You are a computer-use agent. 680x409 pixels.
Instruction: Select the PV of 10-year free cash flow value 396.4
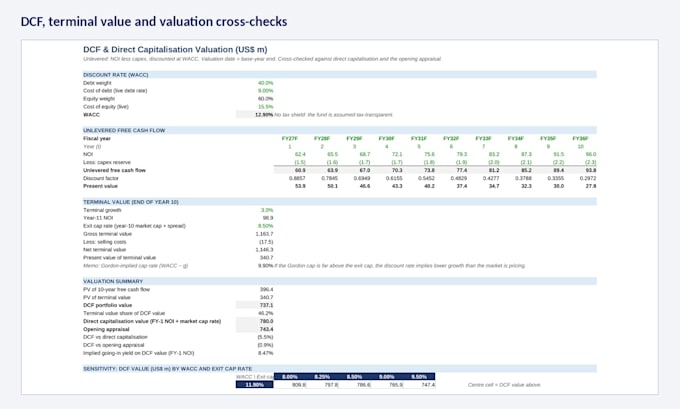tap(267, 289)
